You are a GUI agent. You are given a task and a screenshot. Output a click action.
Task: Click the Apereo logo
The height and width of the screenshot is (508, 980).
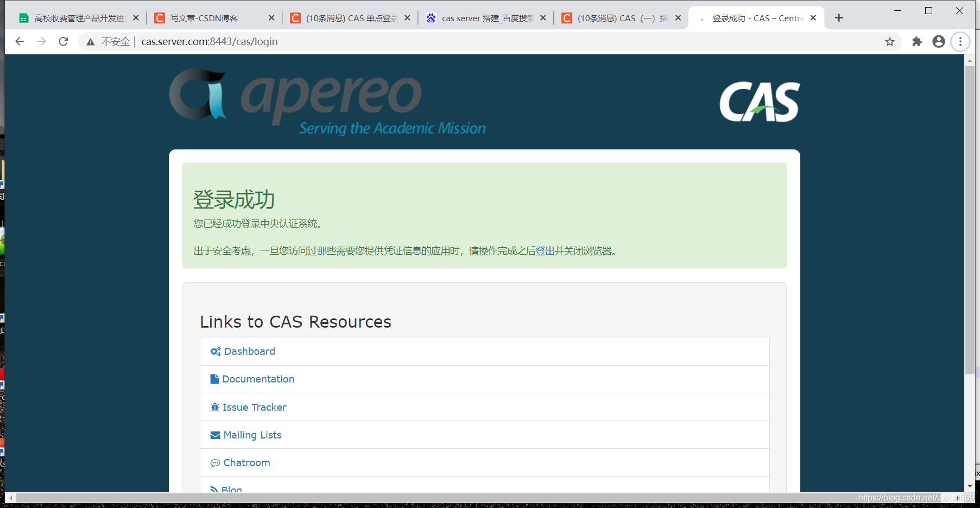(x=327, y=102)
